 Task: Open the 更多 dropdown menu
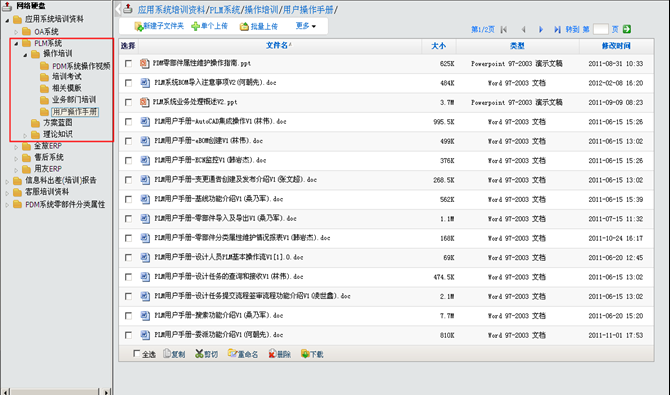(x=306, y=26)
